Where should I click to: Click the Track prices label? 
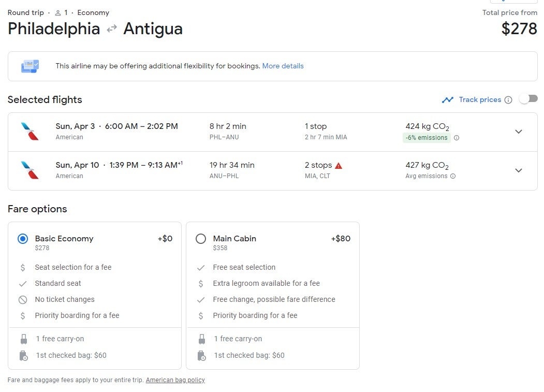pos(480,99)
